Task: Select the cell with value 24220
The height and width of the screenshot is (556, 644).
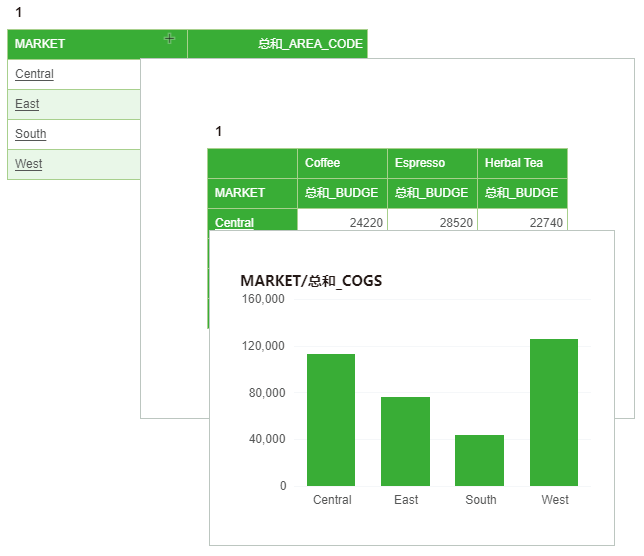Action: coord(341,222)
